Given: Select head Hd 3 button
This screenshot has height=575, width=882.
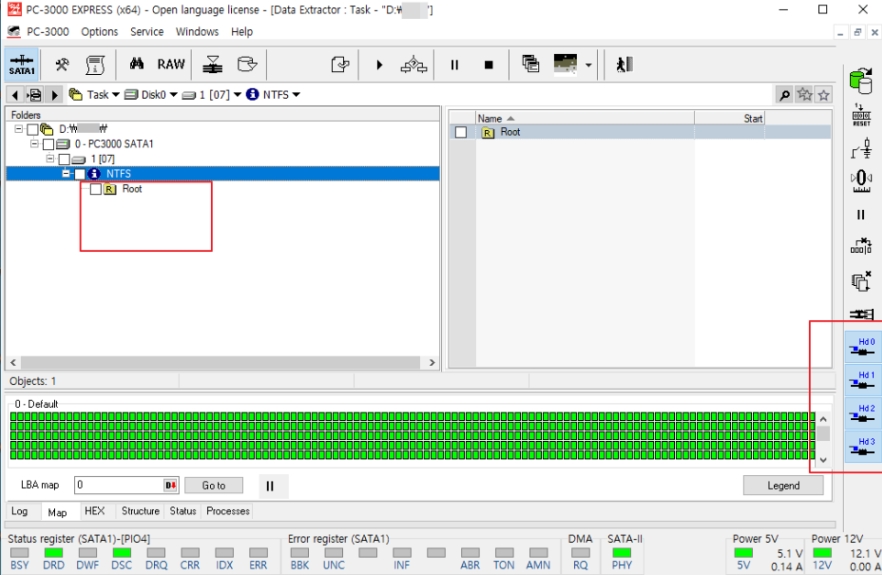Looking at the screenshot, I should [x=863, y=447].
